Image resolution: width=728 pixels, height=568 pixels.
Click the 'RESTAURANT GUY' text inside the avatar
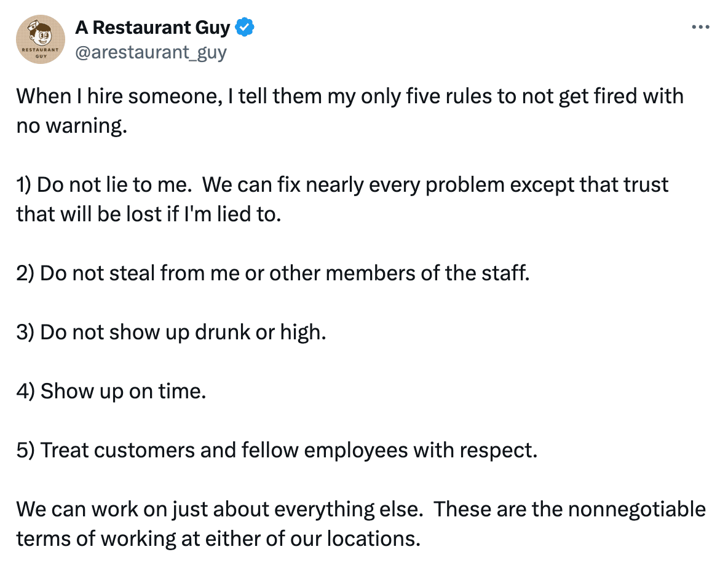click(x=41, y=52)
